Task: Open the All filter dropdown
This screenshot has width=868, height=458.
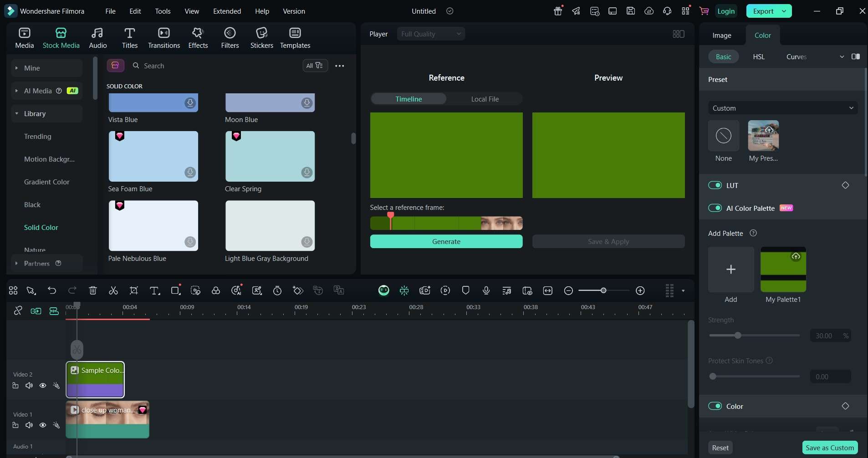Action: (315, 66)
